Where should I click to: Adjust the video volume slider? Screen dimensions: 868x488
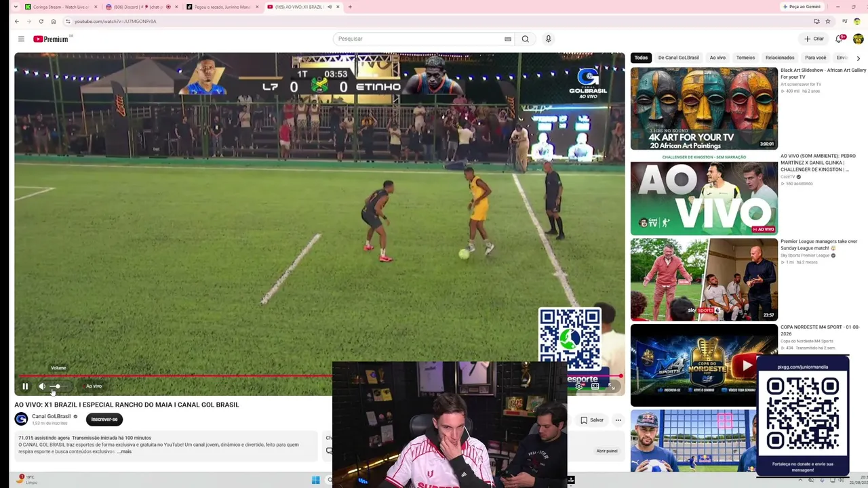pos(58,386)
